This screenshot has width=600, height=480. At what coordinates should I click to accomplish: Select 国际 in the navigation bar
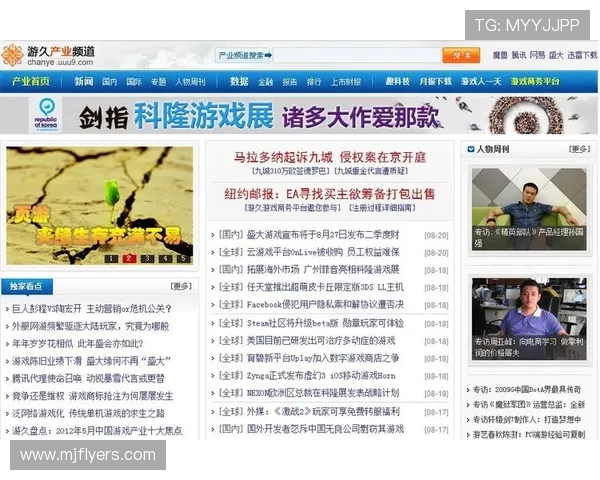[134, 82]
